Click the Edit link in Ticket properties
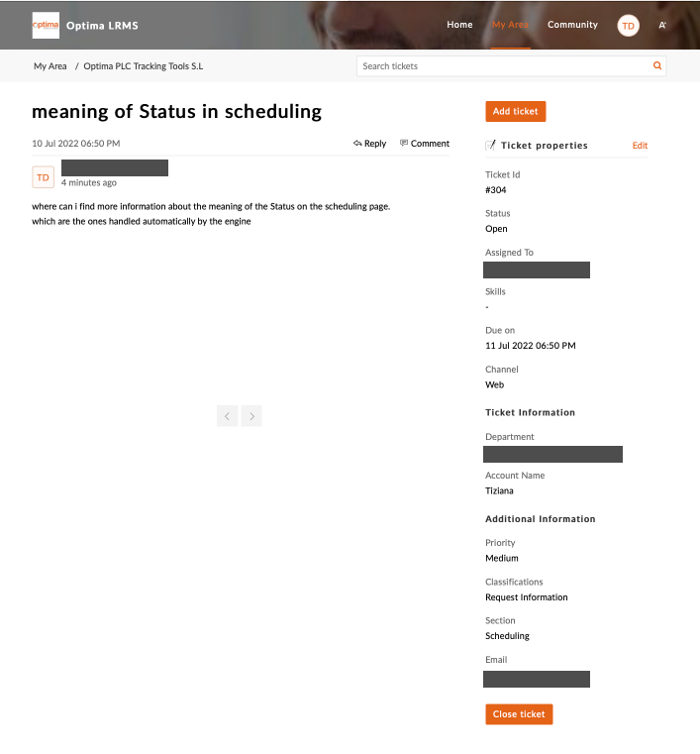 [640, 146]
